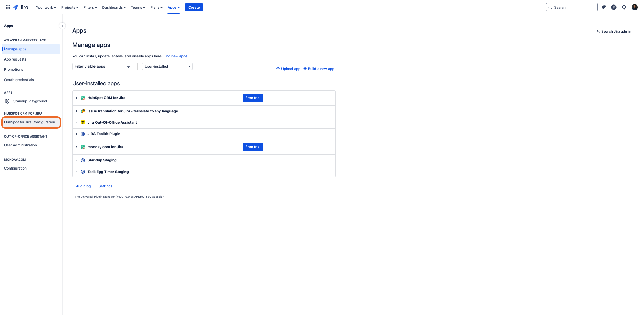This screenshot has height=315, width=644.
Task: Click the Jira logo
Action: point(21,7)
